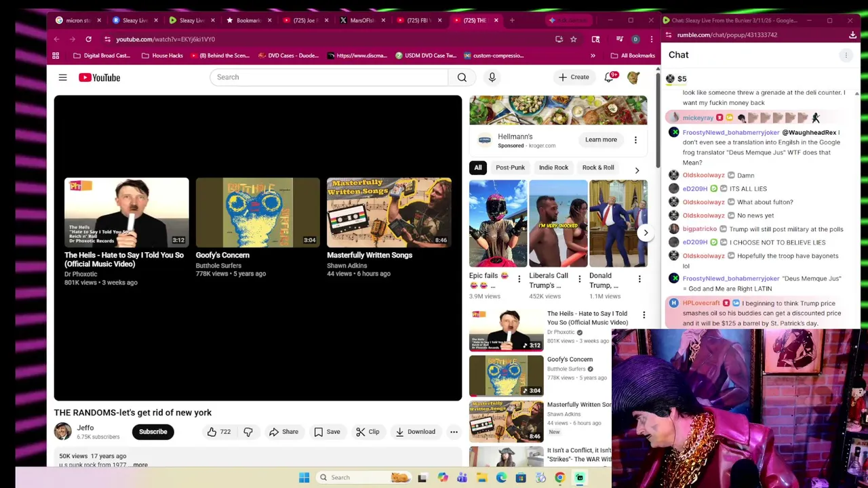This screenshot has height=488, width=868.
Task: Share the video
Action: coord(283,432)
